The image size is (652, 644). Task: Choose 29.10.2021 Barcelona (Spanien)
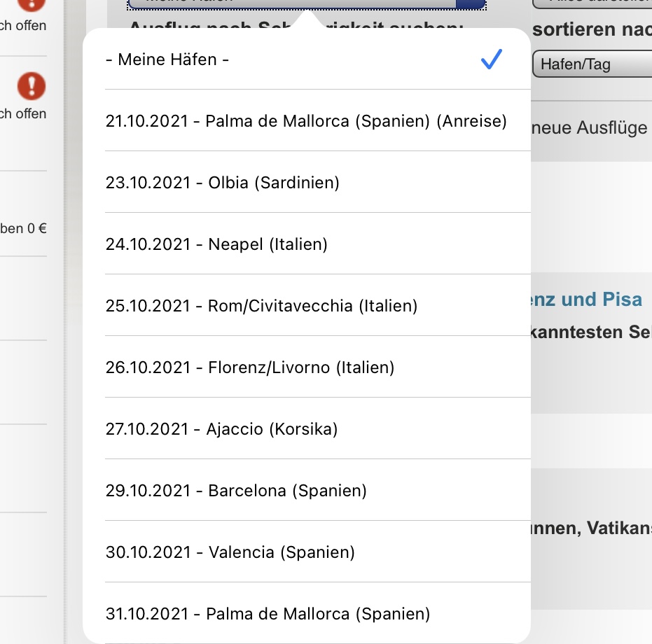click(x=236, y=491)
